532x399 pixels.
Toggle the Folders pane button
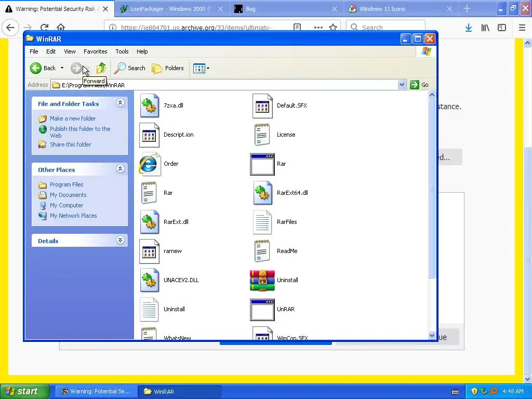point(168,68)
